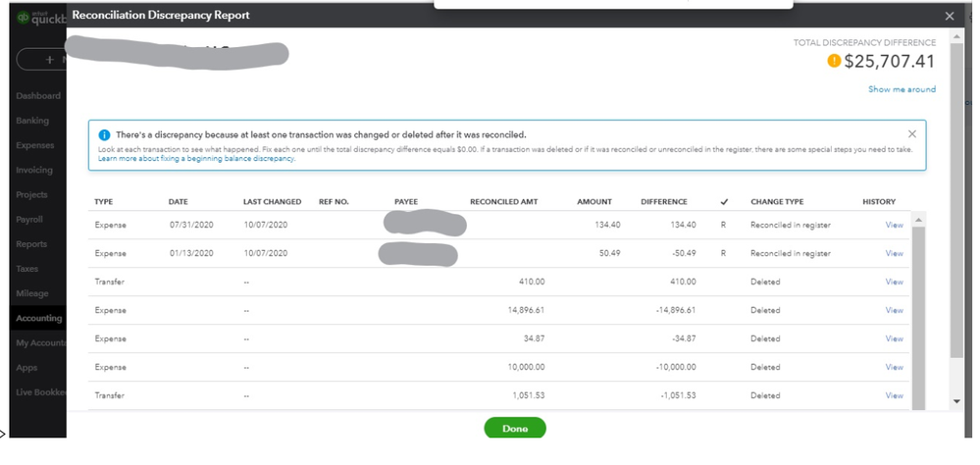Open the Payroll sidebar item

(31, 220)
